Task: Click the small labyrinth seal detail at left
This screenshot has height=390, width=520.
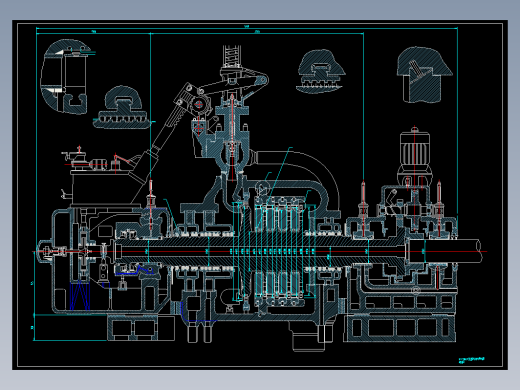Action: coord(121,107)
